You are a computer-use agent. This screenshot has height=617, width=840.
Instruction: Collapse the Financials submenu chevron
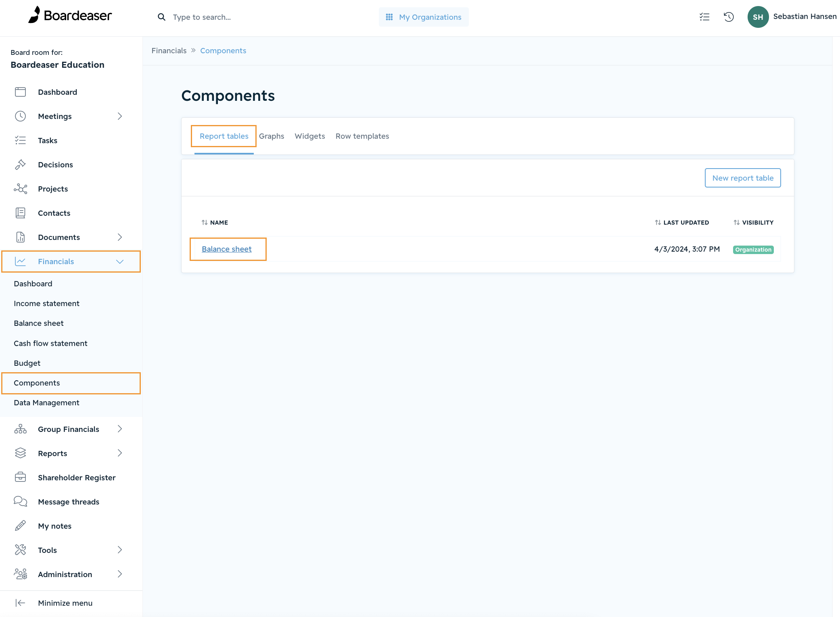pos(120,261)
